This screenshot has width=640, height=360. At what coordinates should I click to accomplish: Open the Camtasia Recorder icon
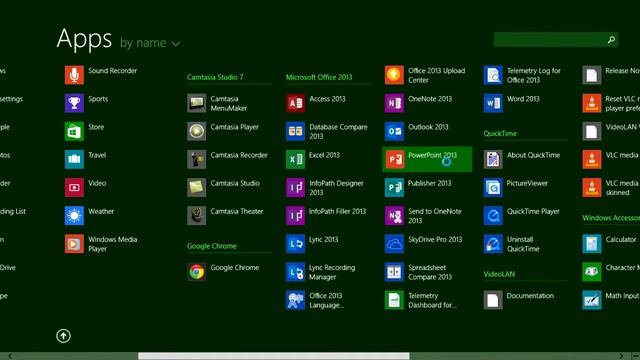pyautogui.click(x=197, y=159)
